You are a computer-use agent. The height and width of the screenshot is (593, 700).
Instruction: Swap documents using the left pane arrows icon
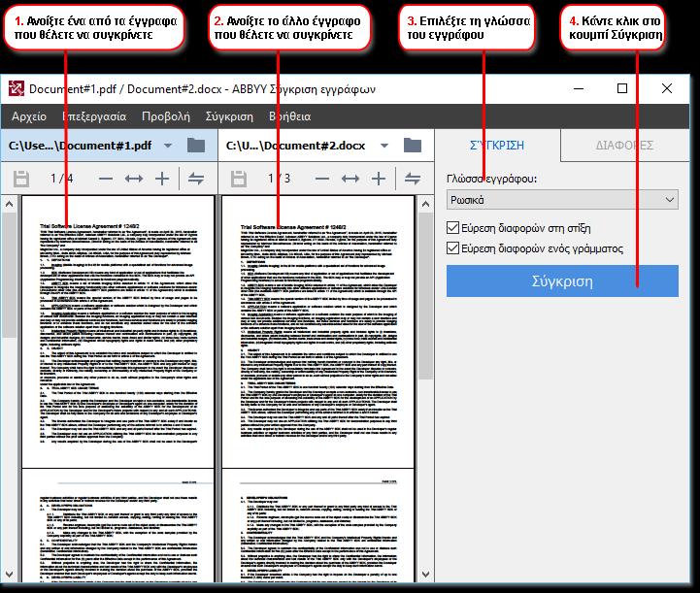[196, 179]
